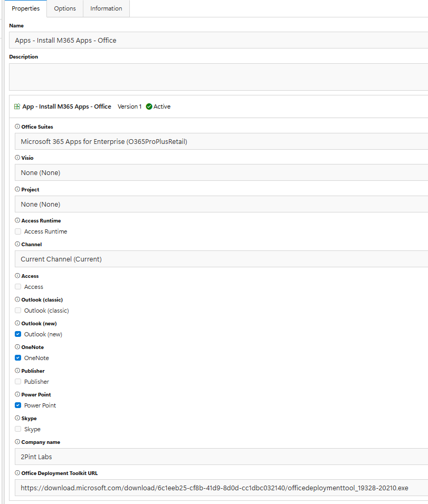
Task: Click the app package icon beside App title
Action: pos(17,106)
